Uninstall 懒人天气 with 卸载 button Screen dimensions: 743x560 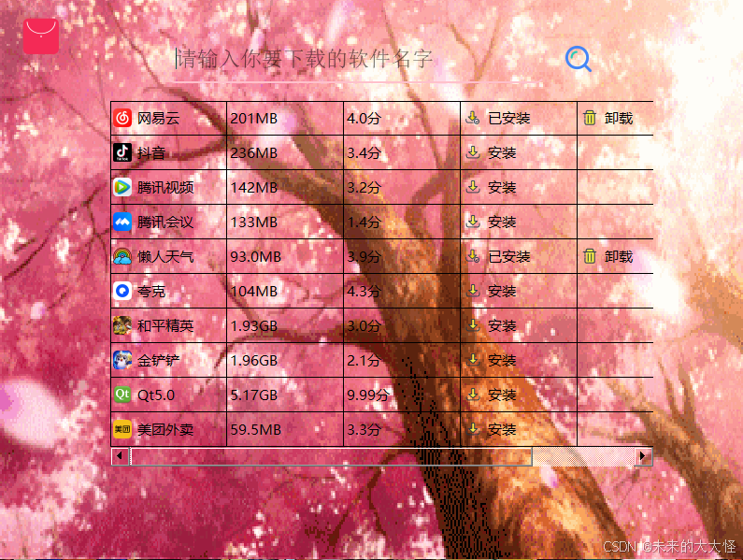(x=608, y=256)
